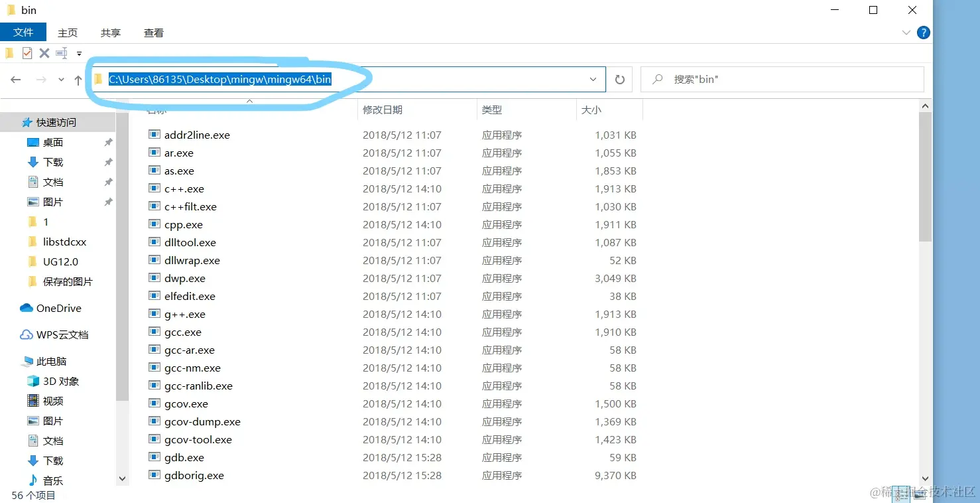Open recent locations dropdown arrow

tap(61, 80)
